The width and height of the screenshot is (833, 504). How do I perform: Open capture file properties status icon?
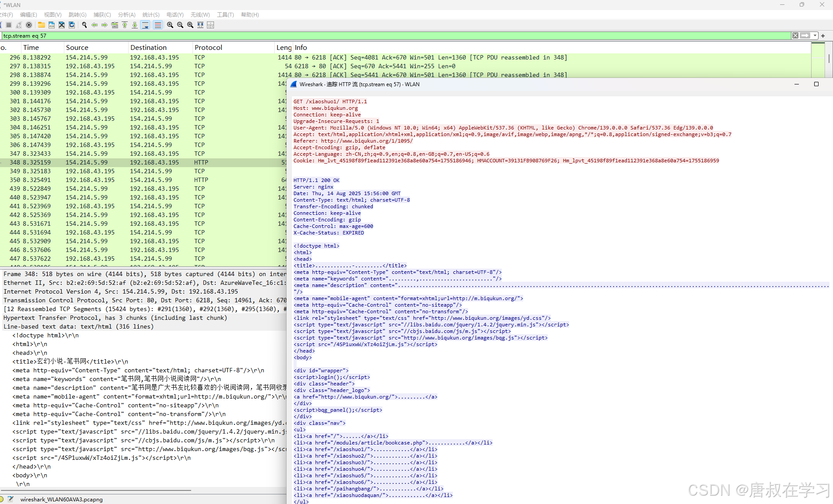(x=10, y=499)
